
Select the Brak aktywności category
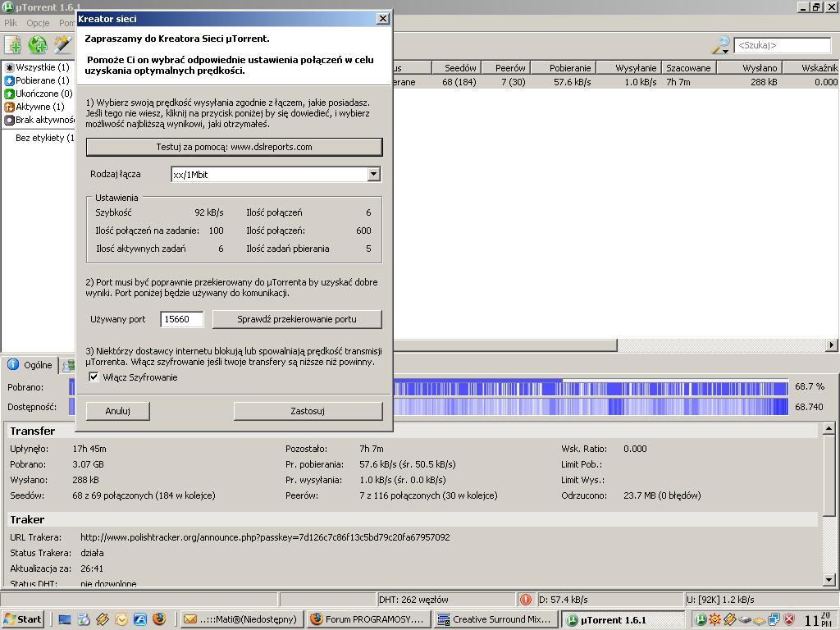tap(39, 120)
